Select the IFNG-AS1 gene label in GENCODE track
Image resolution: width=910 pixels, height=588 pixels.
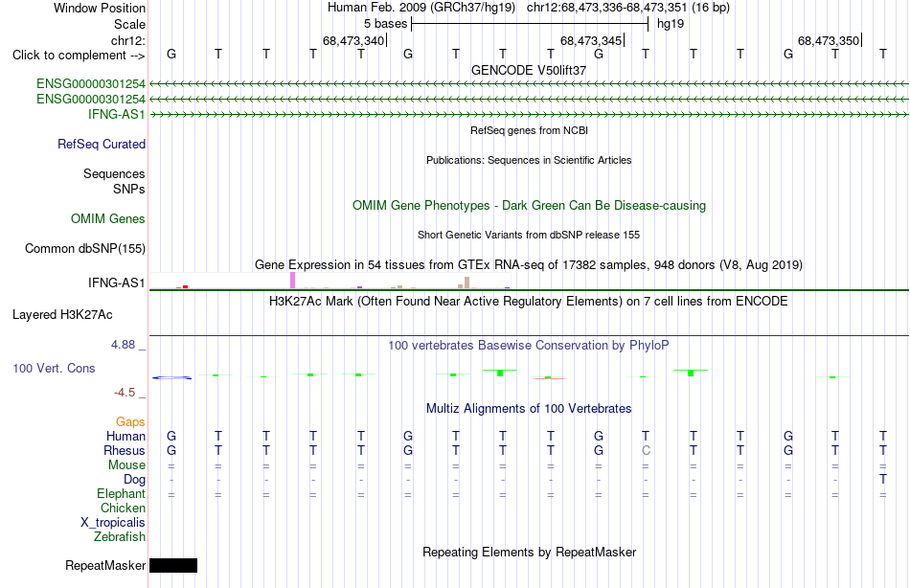click(x=116, y=114)
